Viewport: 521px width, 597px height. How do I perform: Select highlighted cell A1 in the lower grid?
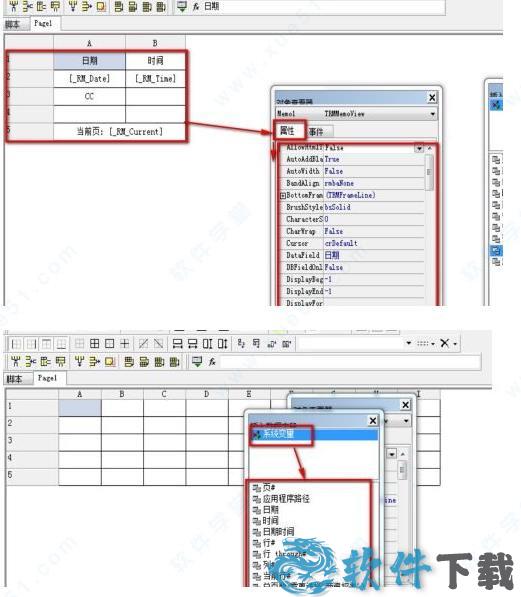click(80, 408)
